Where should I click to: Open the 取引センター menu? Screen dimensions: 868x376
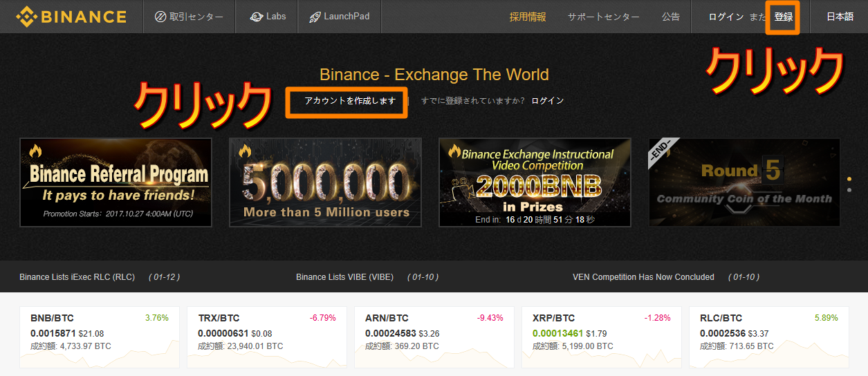189,17
